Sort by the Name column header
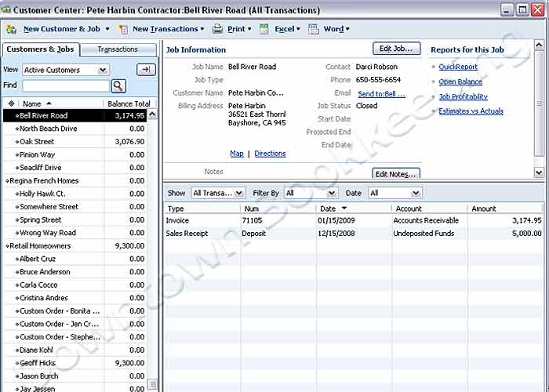This screenshot has width=549, height=392. [x=60, y=103]
